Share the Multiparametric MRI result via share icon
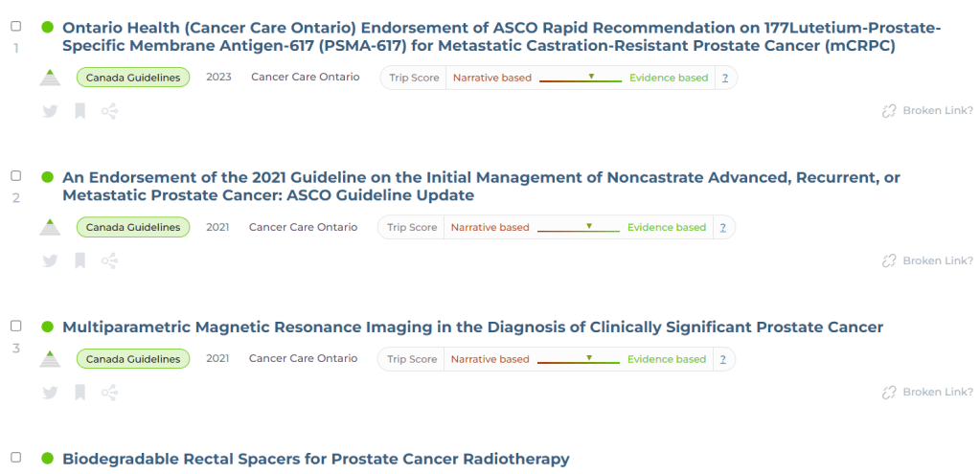The height and width of the screenshot is (474, 980). point(109,393)
